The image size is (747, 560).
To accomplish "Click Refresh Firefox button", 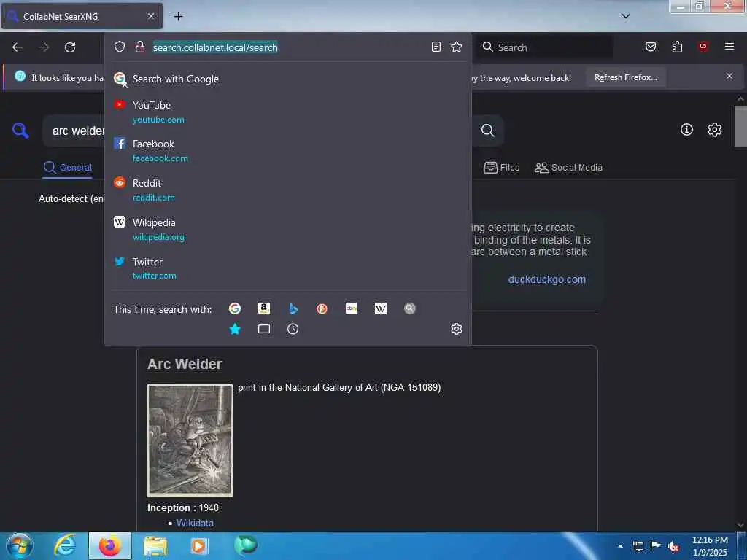I will [x=625, y=77].
